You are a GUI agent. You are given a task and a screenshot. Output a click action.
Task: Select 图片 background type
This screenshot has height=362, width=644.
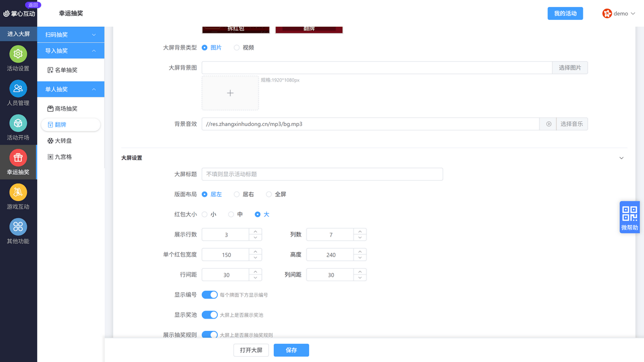(204, 47)
